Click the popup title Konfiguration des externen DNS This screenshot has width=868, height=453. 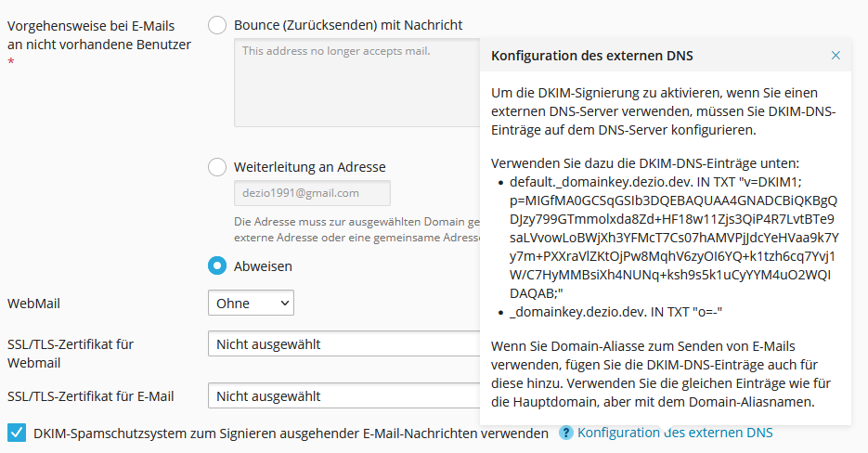(591, 56)
